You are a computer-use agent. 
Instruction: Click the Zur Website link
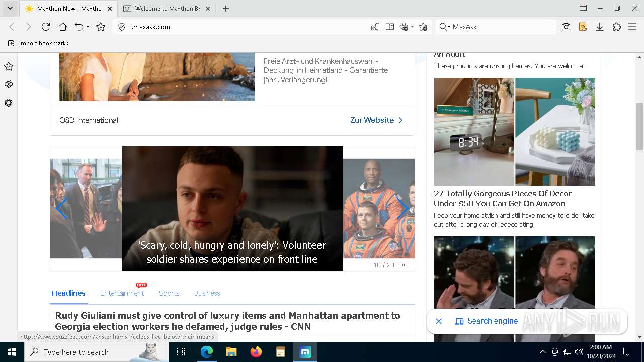pyautogui.click(x=377, y=120)
